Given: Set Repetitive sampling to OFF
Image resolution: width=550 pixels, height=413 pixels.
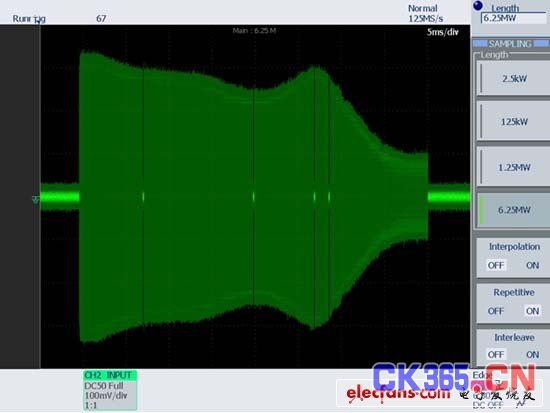Looking at the screenshot, I should [x=496, y=311].
